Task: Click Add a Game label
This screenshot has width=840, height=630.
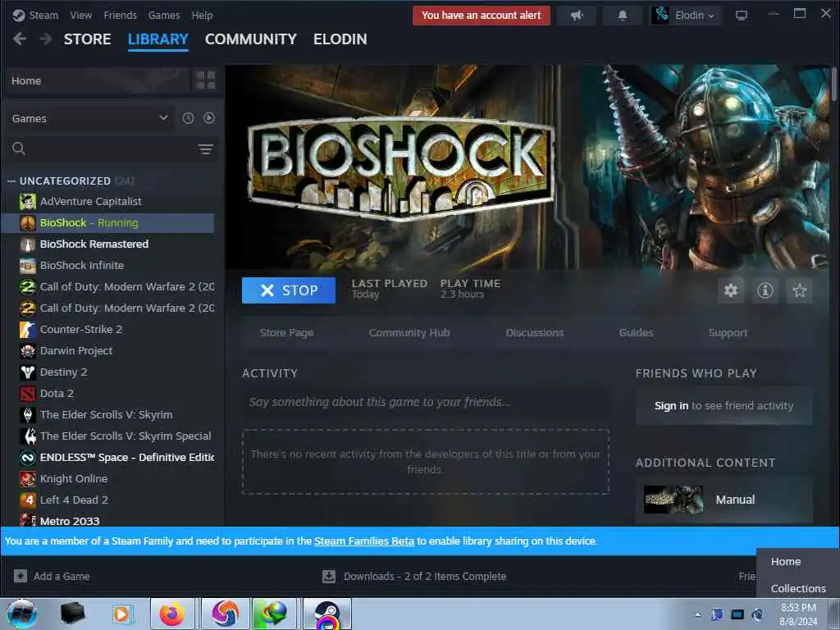Action: (62, 577)
